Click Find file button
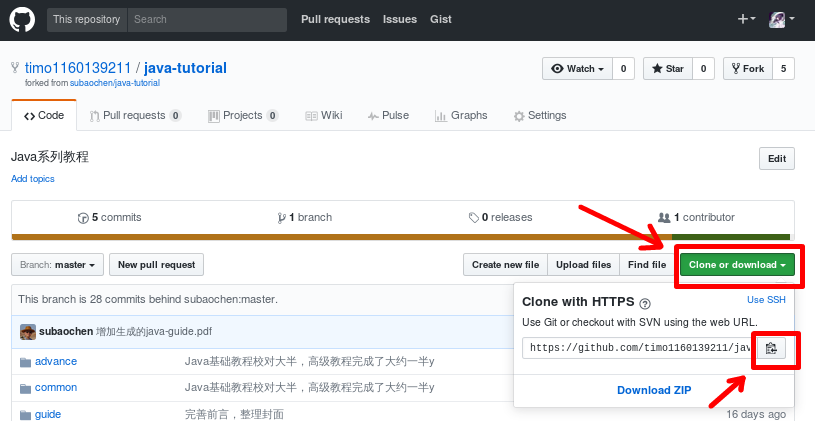Viewport: 815px width, 421px height. pyautogui.click(x=647, y=265)
